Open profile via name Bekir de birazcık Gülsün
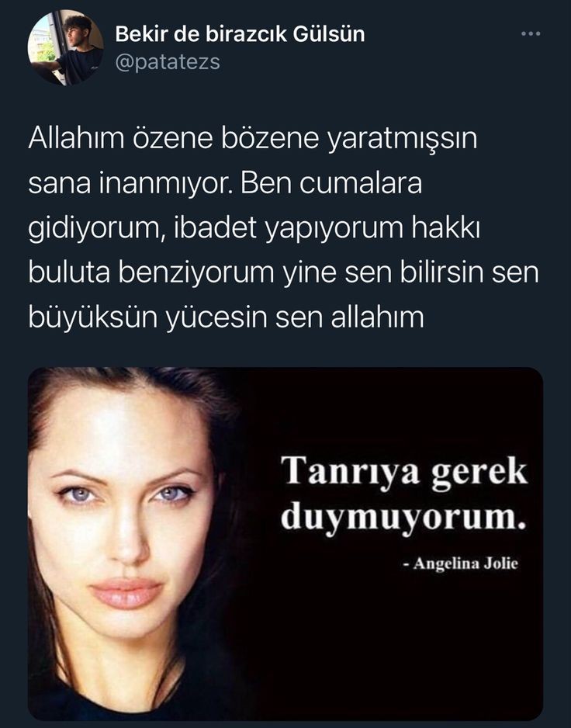571x728 pixels. (x=240, y=34)
